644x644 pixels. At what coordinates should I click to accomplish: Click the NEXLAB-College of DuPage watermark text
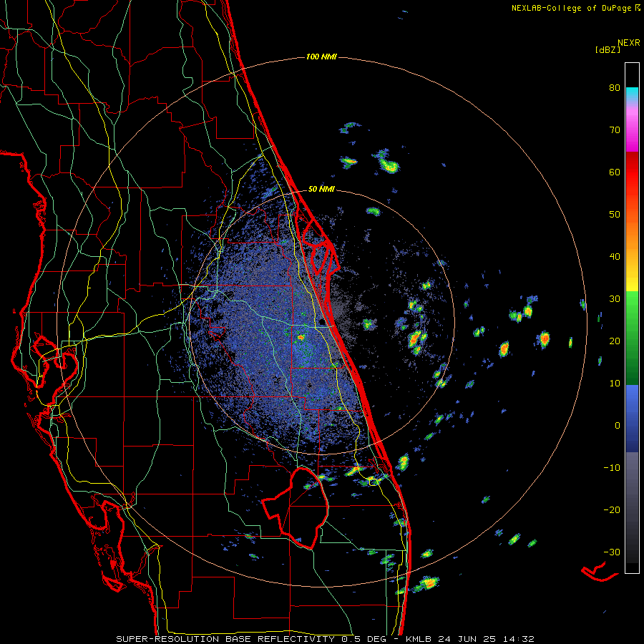[x=575, y=8]
